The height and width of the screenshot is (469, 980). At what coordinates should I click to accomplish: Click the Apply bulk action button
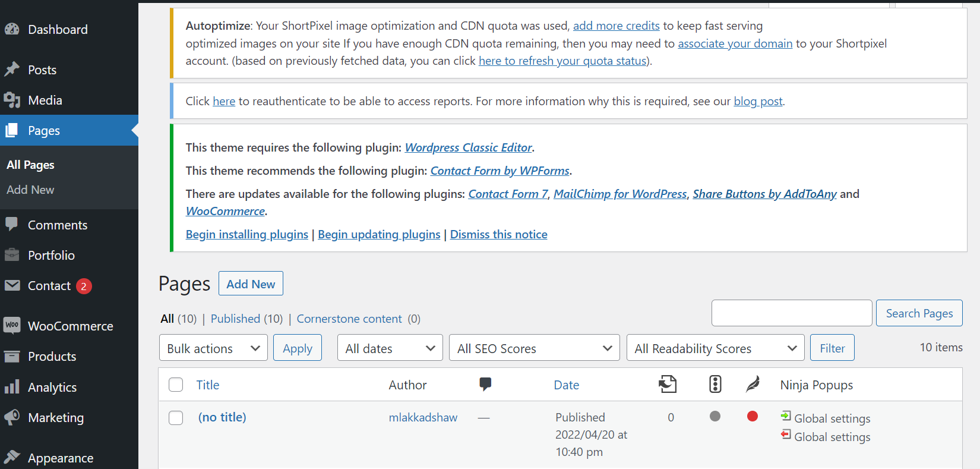click(x=298, y=348)
